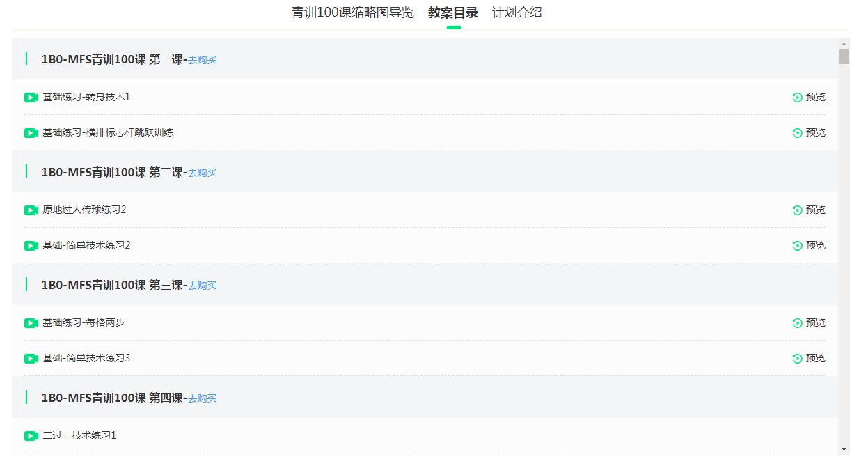This screenshot has height=475, width=868.
Task: Click video icon beside 基础练习-转身技术1
Action: click(31, 98)
